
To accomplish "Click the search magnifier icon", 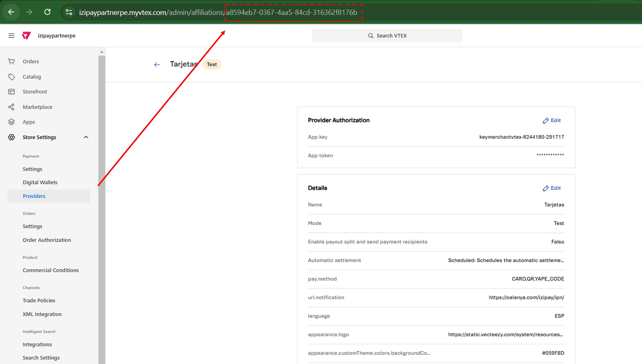I will tap(370, 36).
